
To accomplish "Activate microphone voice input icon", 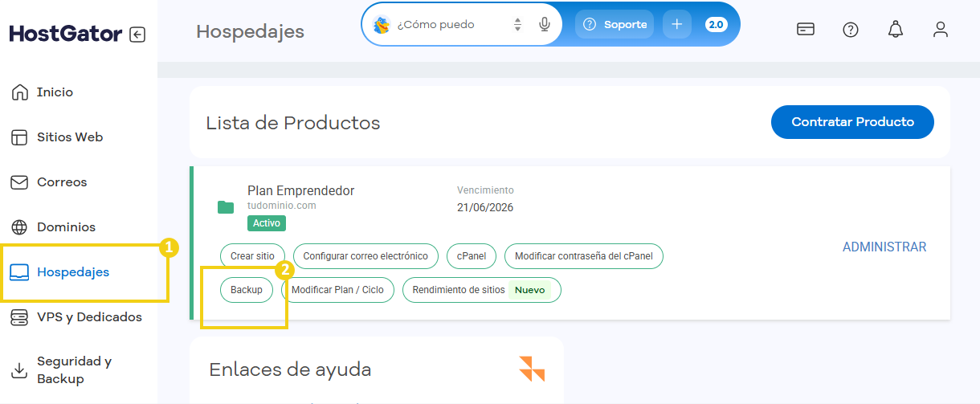I will pos(545,24).
